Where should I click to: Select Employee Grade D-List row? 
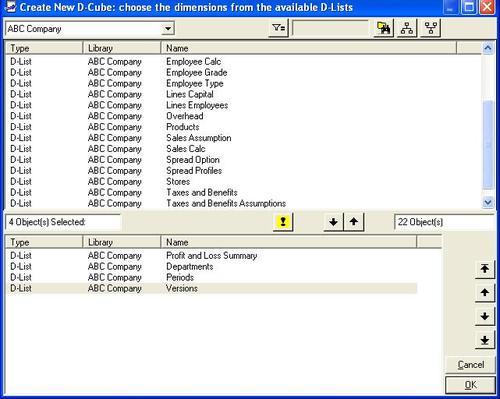243,73
